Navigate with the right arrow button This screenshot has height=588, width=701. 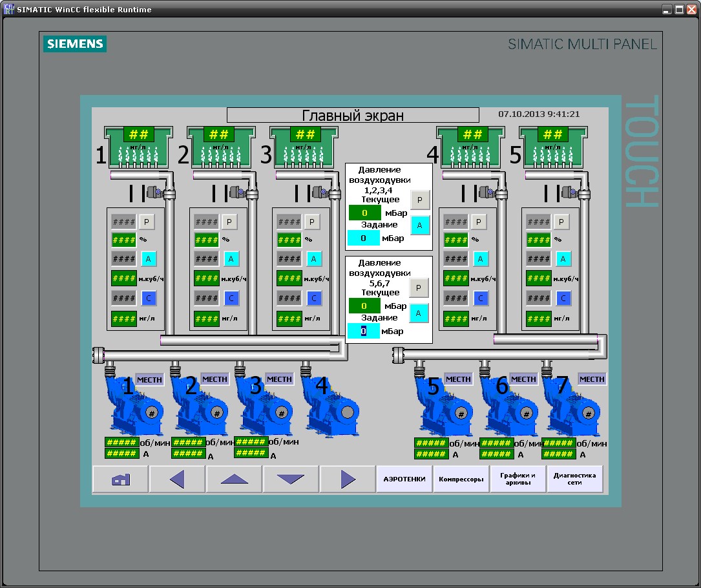(348, 479)
